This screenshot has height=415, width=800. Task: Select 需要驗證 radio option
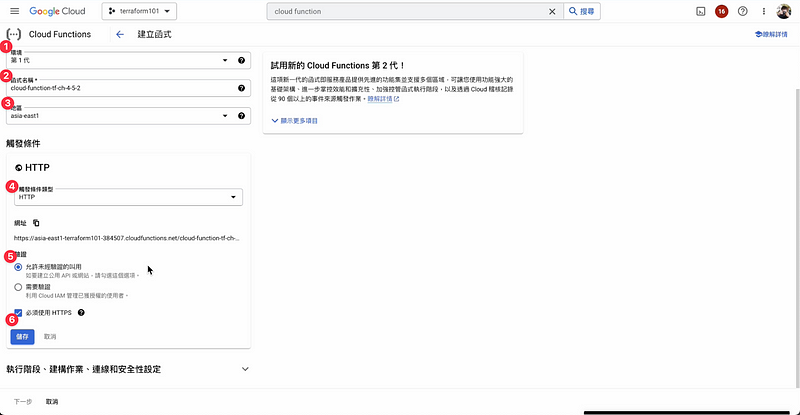(18, 287)
